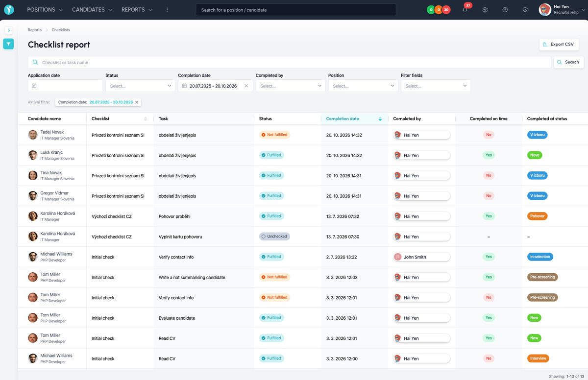Click the 2. 7. 2026 13:22 date

342,257
